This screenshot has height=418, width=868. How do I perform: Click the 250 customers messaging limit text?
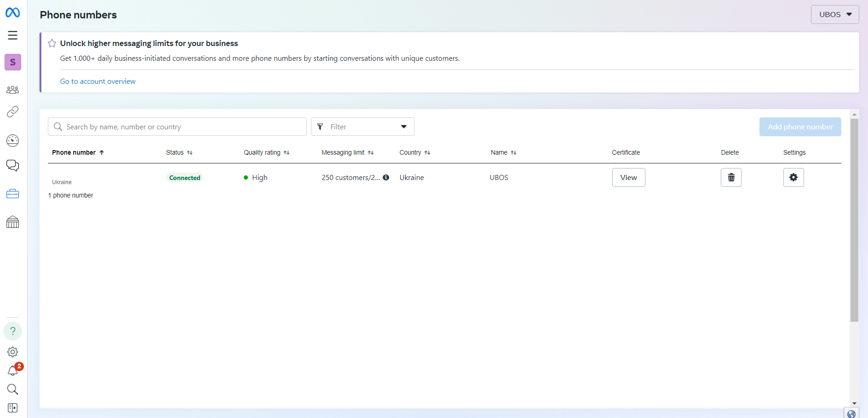coord(351,178)
